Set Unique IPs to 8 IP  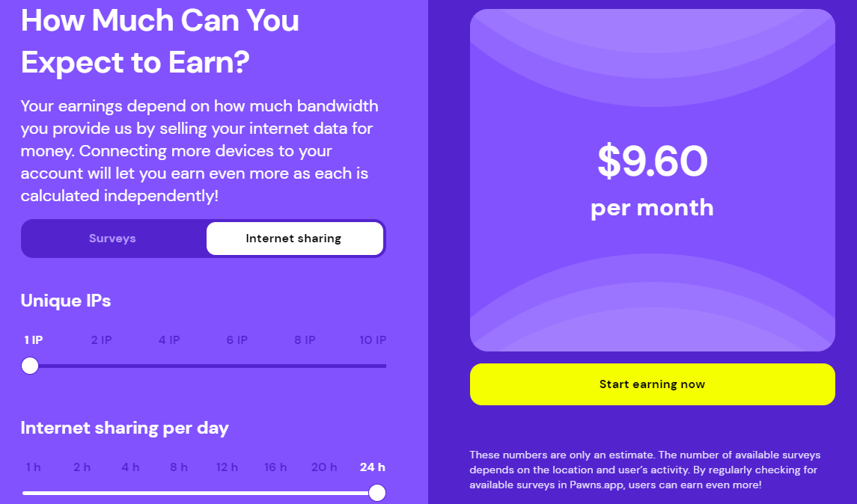click(x=305, y=340)
